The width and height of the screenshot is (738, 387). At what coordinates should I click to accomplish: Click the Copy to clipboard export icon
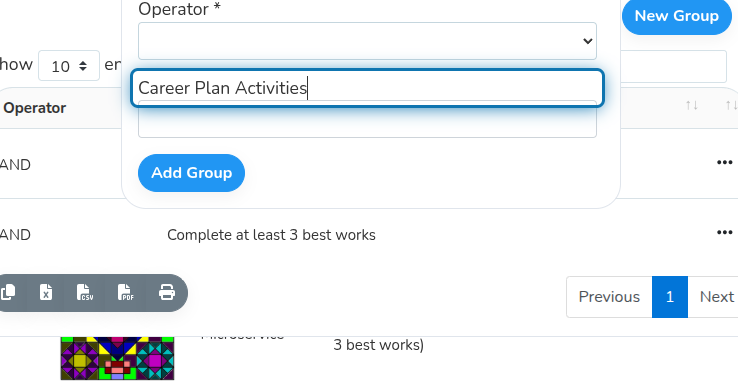(8, 292)
